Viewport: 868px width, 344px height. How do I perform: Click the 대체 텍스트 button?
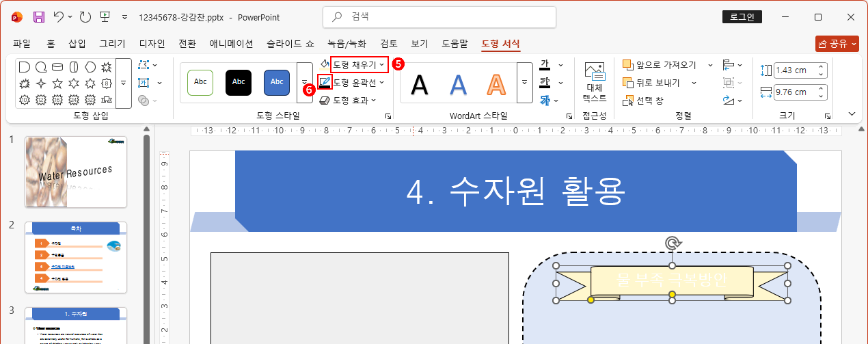point(594,82)
